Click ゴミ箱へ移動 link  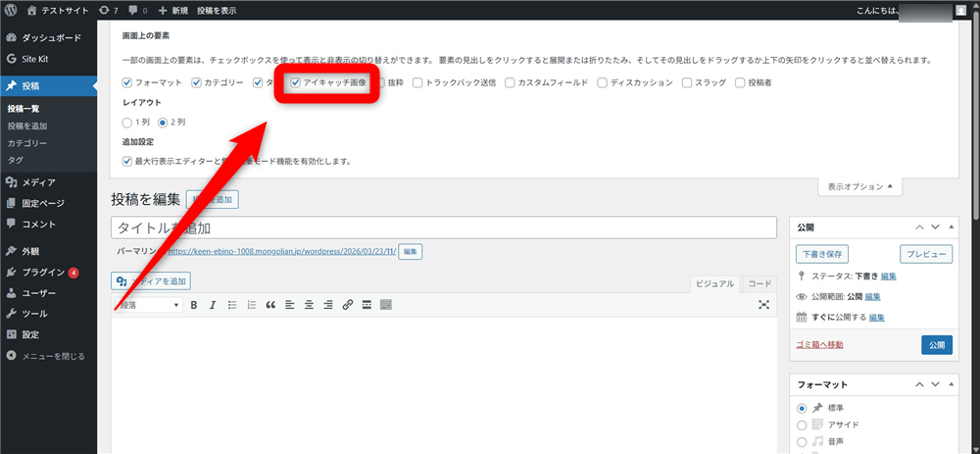click(x=819, y=345)
